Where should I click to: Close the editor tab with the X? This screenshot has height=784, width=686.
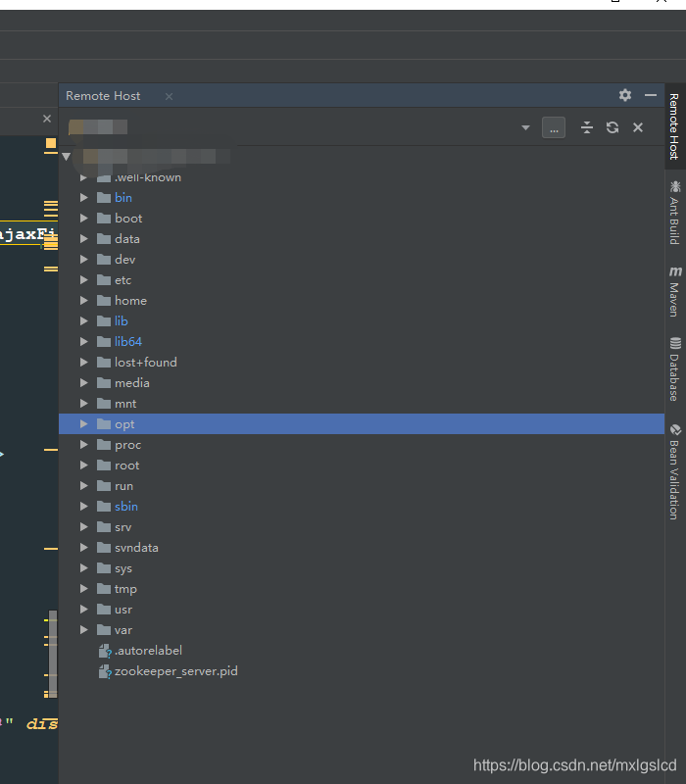[47, 119]
